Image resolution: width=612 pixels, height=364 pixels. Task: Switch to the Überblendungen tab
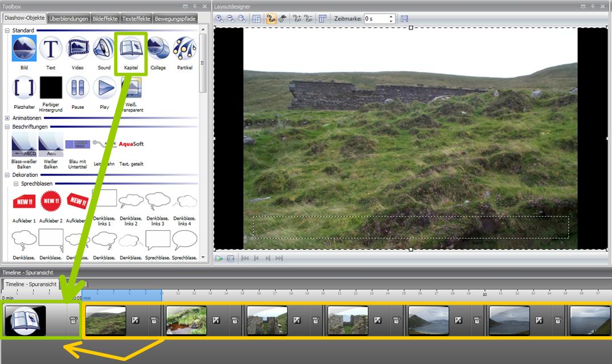[68, 19]
